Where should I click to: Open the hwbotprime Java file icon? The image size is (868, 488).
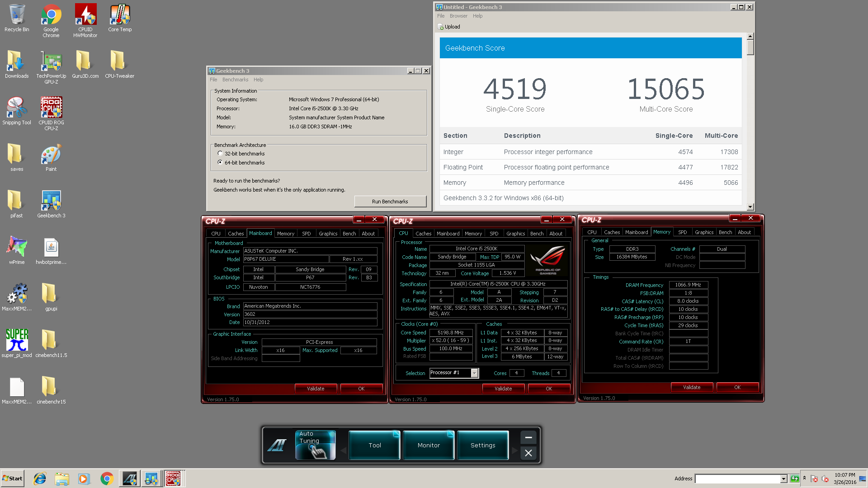tap(51, 250)
